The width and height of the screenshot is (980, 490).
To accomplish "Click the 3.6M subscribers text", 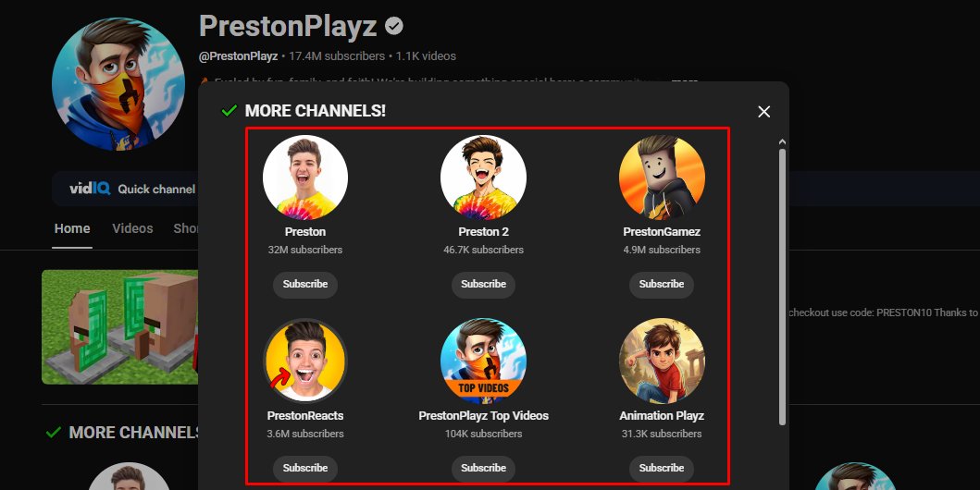I will [x=305, y=434].
